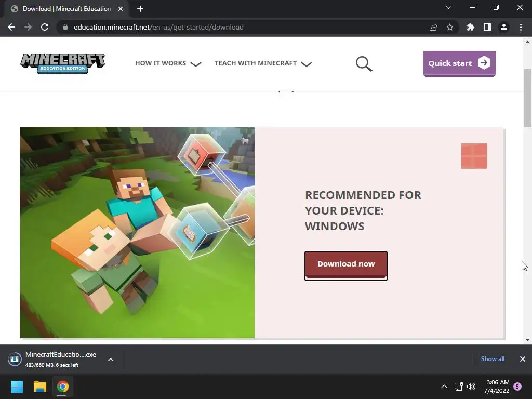Open the MinecraftEducation exe download item
This screenshot has width=532, height=399.
click(x=61, y=360)
